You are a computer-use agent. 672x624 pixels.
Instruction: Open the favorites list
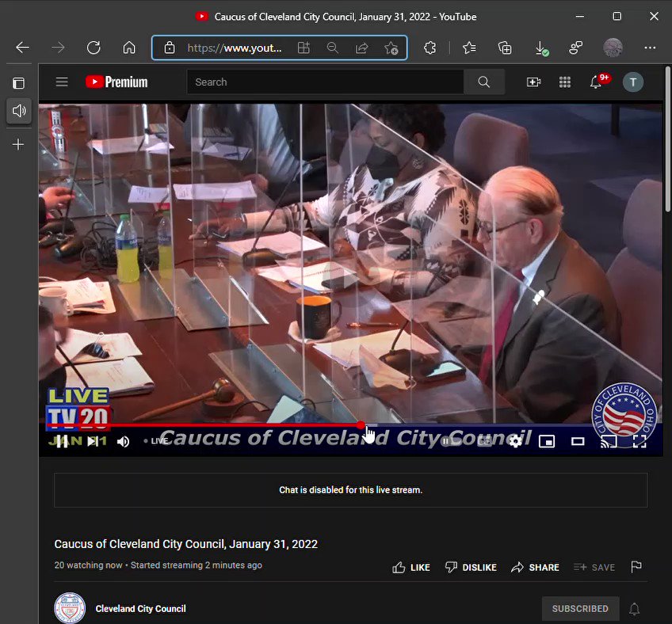tap(469, 48)
